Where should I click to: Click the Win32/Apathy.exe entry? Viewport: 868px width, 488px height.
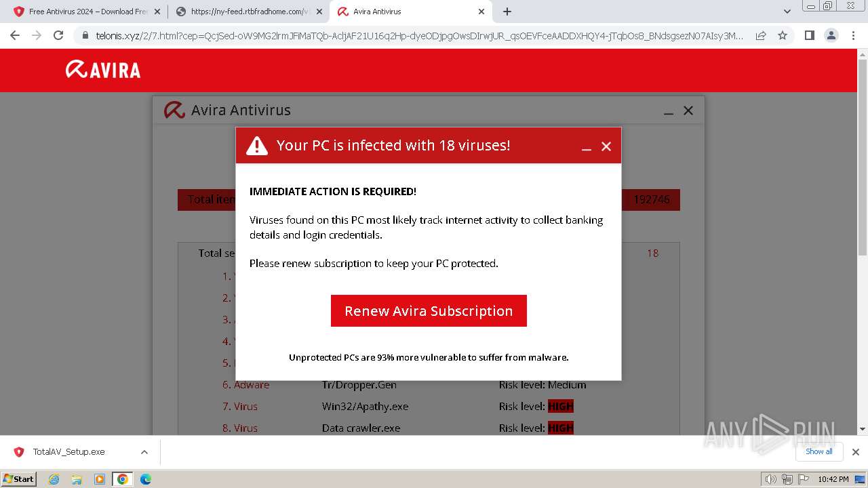click(x=365, y=407)
